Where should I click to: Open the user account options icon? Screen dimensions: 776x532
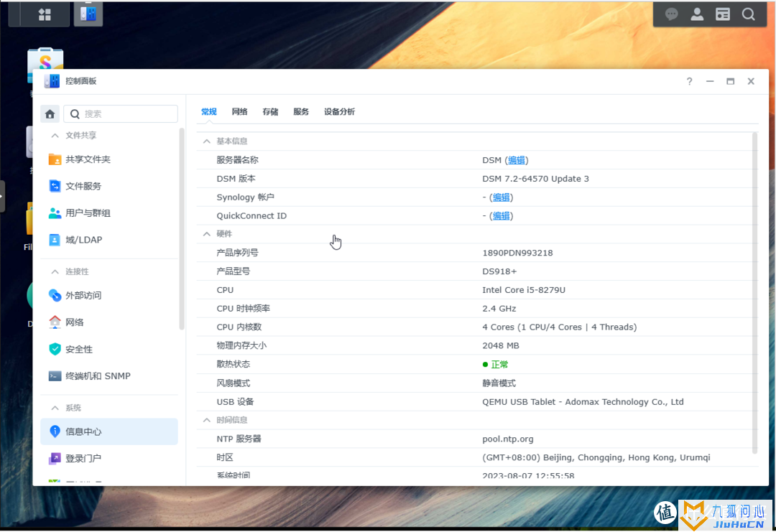697,14
